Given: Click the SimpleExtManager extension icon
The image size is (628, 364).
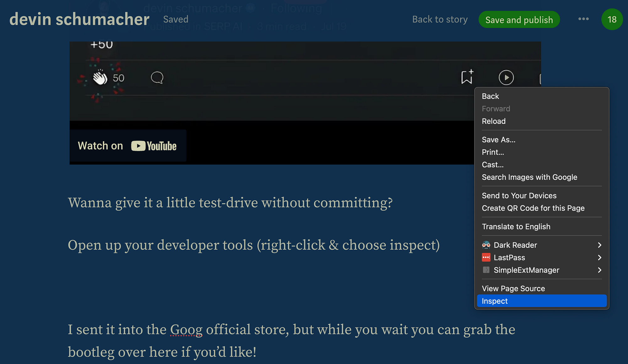Looking at the screenshot, I should 486,270.
